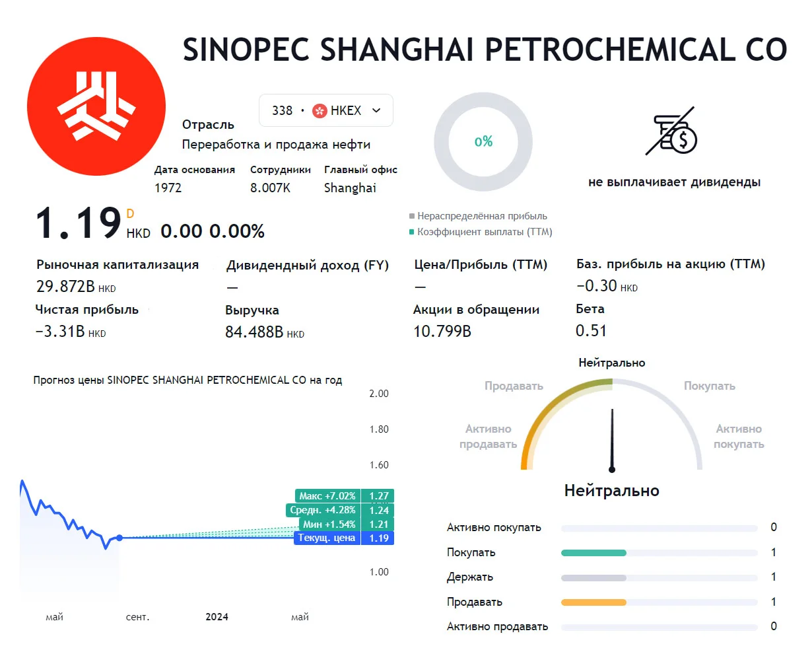The height and width of the screenshot is (652, 812).
Task: Open the 338 HKEX exchange dropdown
Action: pyautogui.click(x=326, y=110)
